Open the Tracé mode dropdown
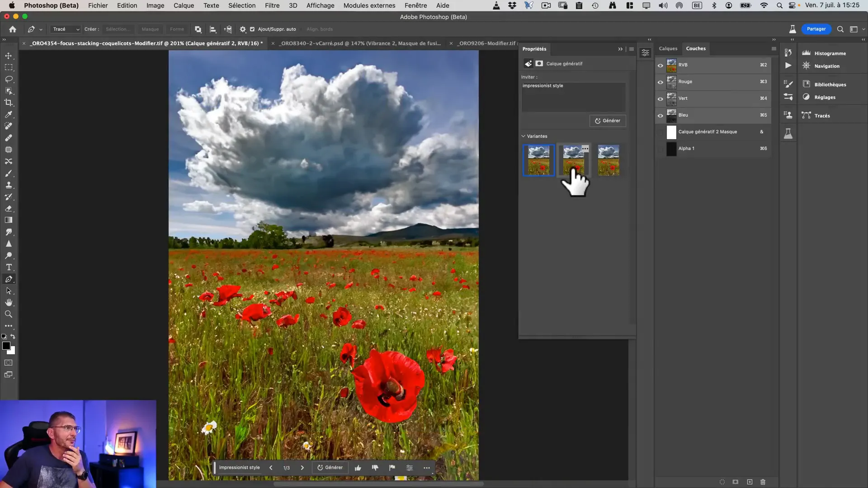 pyautogui.click(x=66, y=29)
